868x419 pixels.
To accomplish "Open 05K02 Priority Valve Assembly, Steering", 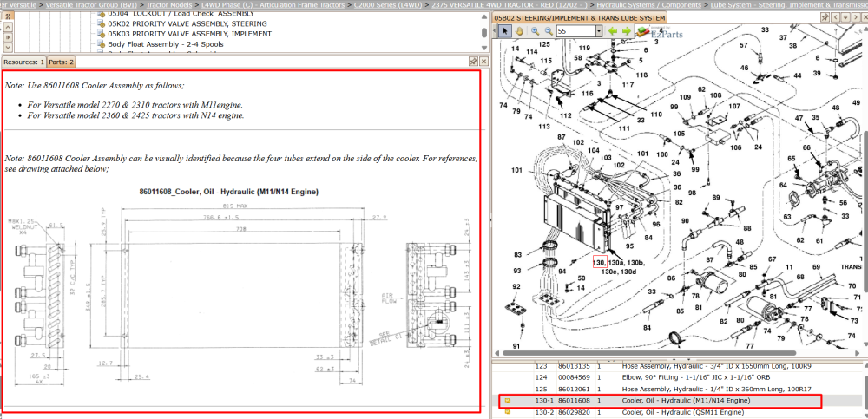I will point(187,23).
